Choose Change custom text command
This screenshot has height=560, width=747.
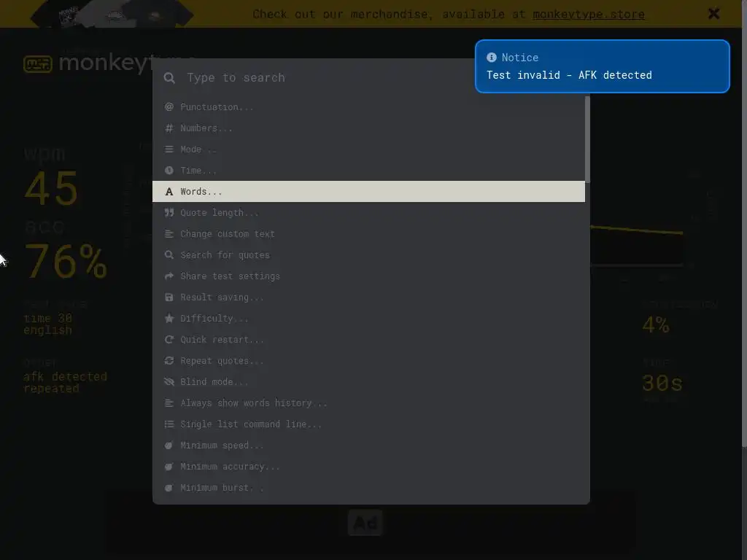tap(368, 234)
